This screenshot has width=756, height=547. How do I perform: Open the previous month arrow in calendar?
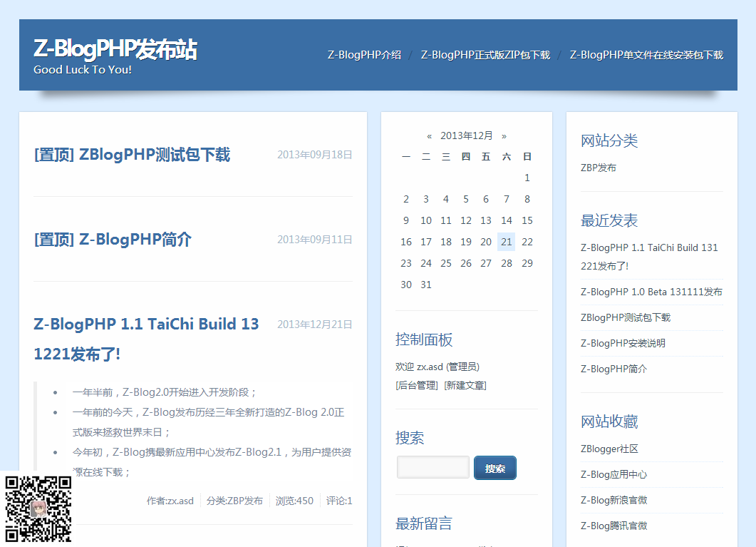429,136
